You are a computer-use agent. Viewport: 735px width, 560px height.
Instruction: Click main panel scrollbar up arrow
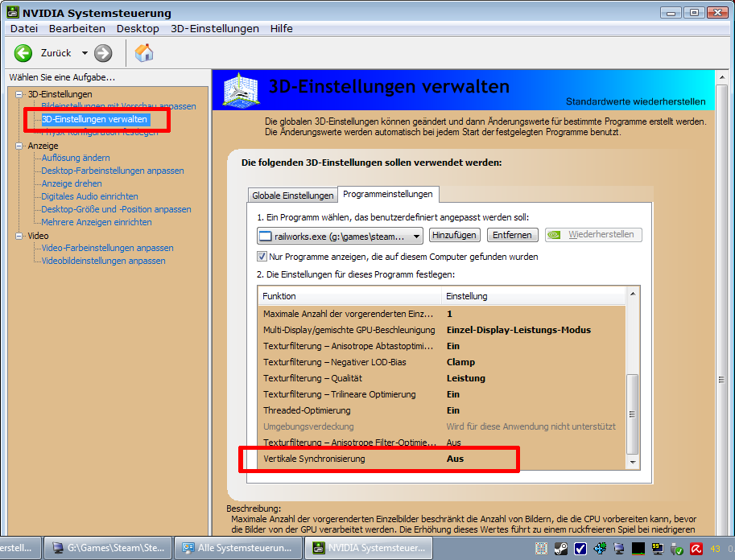click(x=722, y=77)
